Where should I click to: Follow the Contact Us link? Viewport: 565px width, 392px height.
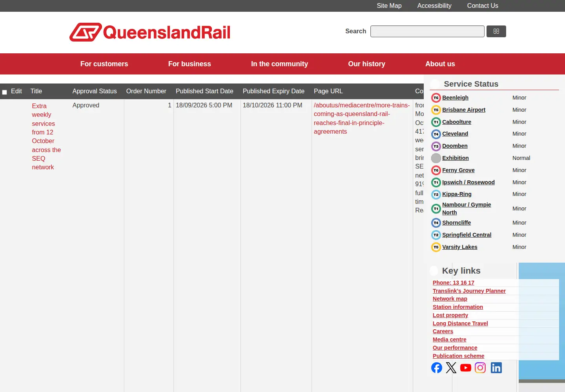coord(483,6)
